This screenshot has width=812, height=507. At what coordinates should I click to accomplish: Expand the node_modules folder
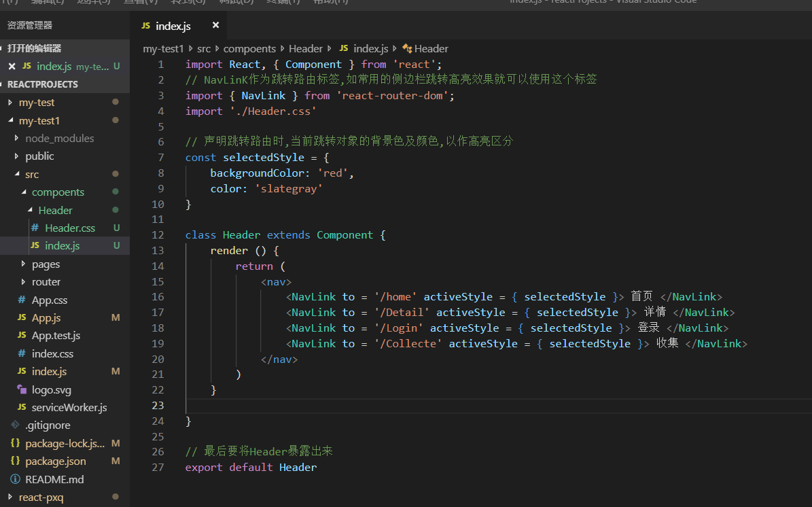point(59,138)
